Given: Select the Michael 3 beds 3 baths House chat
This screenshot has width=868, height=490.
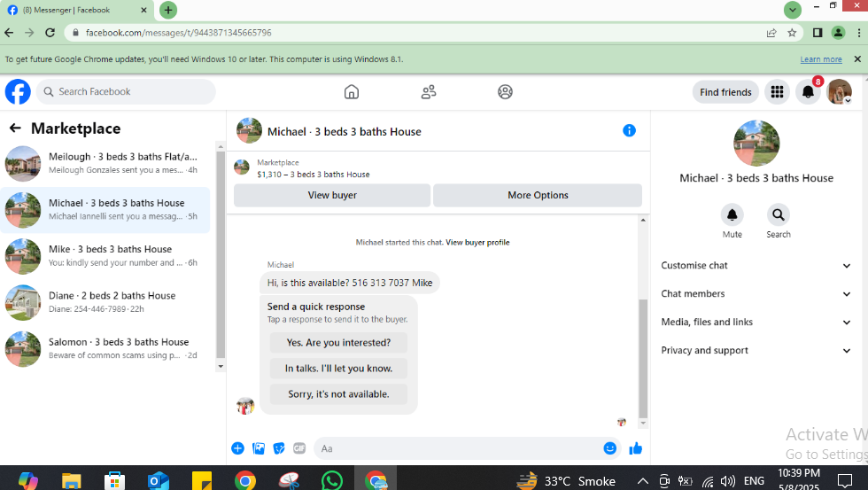Looking at the screenshot, I should 105,210.
